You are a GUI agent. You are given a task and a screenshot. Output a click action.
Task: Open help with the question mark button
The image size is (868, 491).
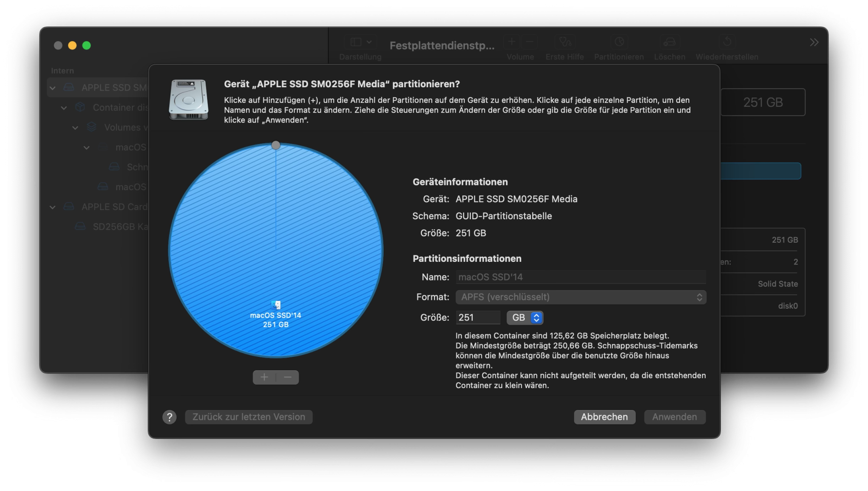tap(169, 417)
